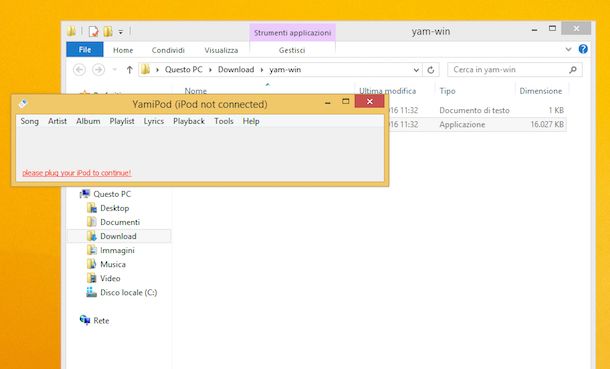
Task: Switch to the Visualizza ribbon tab
Action: (221, 50)
